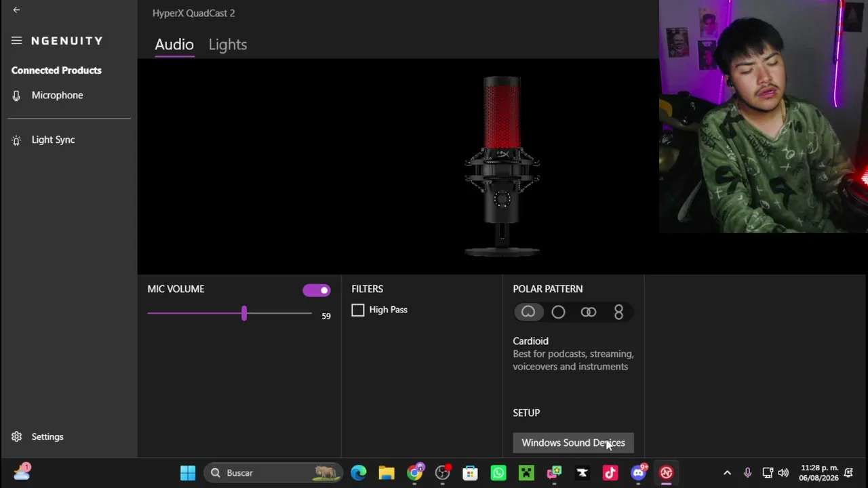Select the Bidirectional polar pattern icon
Image resolution: width=868 pixels, height=488 pixels.
(618, 312)
